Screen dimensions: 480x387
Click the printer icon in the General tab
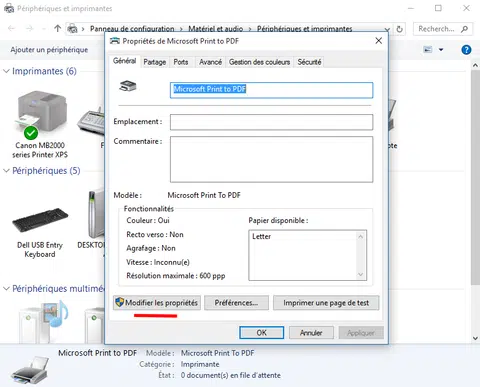click(x=128, y=86)
